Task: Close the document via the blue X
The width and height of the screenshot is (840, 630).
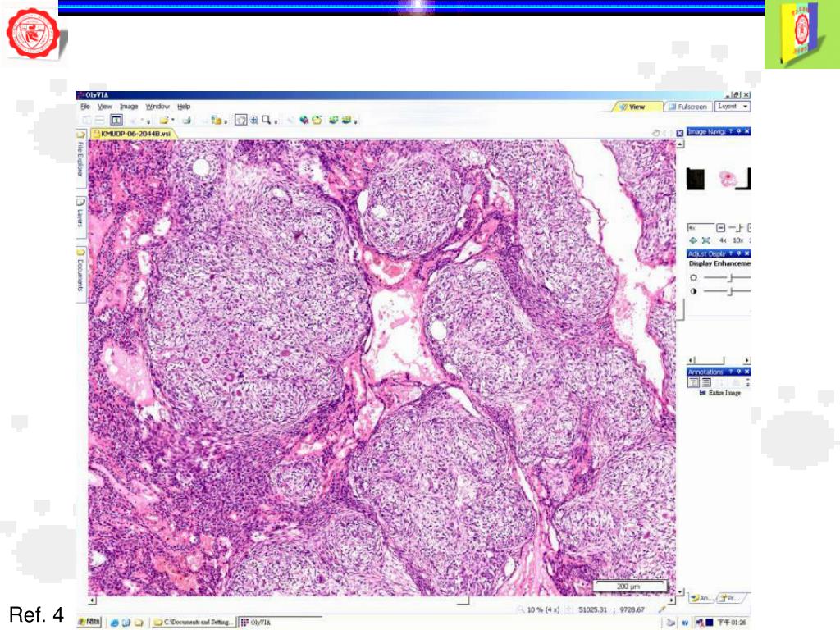Action: [679, 133]
